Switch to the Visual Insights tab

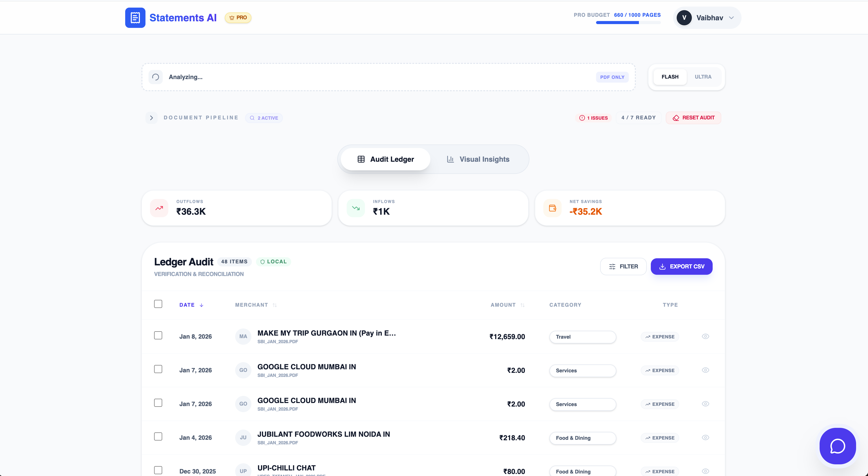coord(478,159)
